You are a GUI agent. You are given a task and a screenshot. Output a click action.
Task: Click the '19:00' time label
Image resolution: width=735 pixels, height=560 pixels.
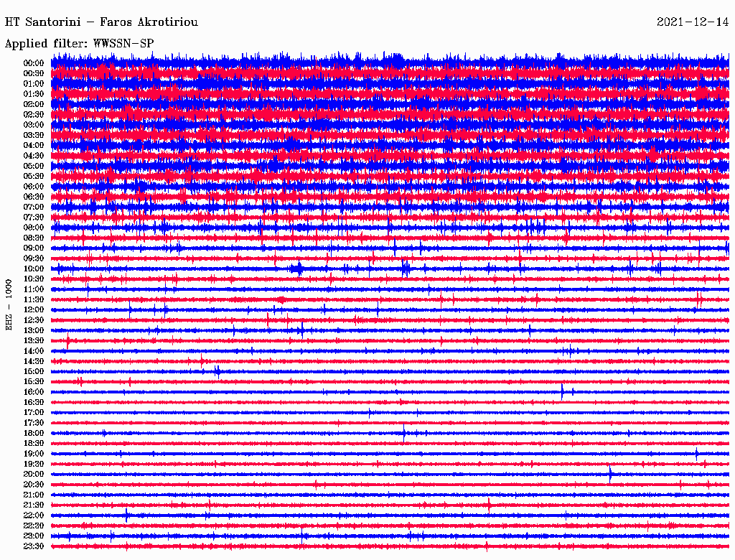34,454
